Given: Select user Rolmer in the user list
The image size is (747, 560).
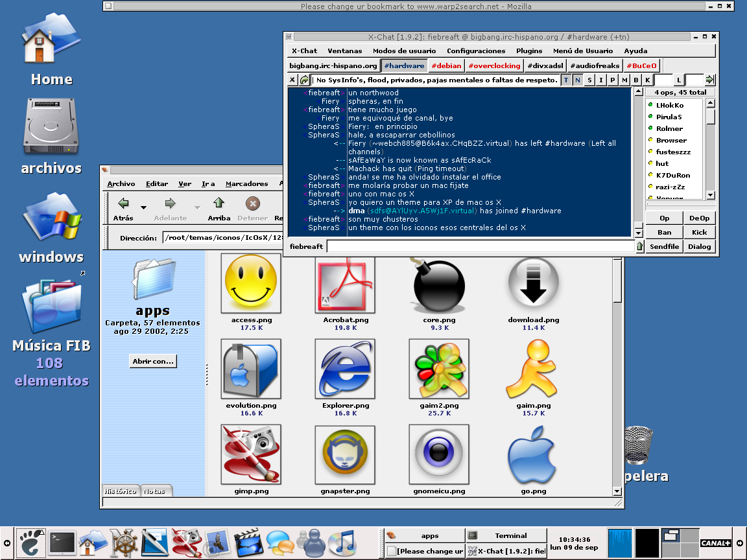Looking at the screenshot, I should tap(669, 128).
